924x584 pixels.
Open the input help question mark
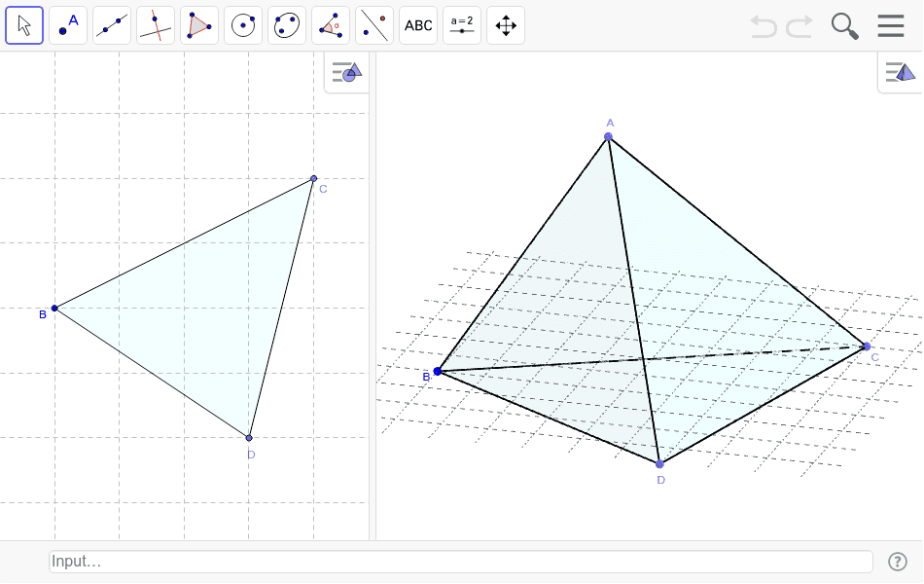[x=898, y=562]
